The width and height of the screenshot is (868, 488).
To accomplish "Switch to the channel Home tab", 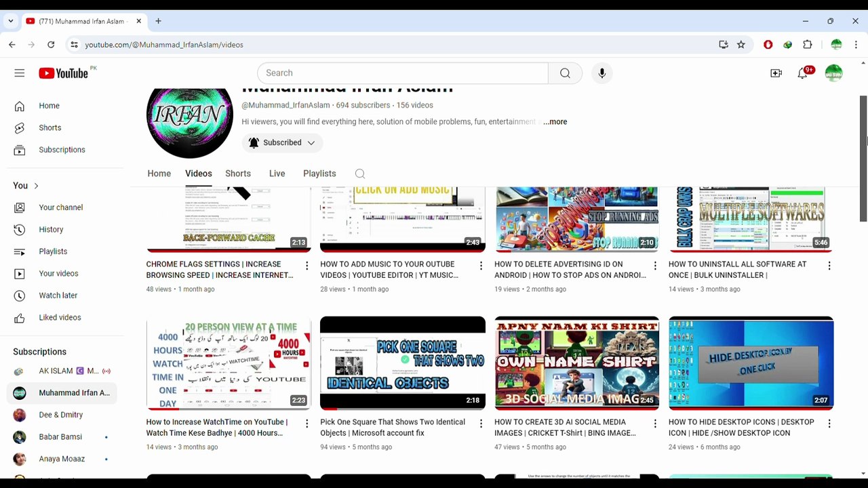I will (159, 174).
